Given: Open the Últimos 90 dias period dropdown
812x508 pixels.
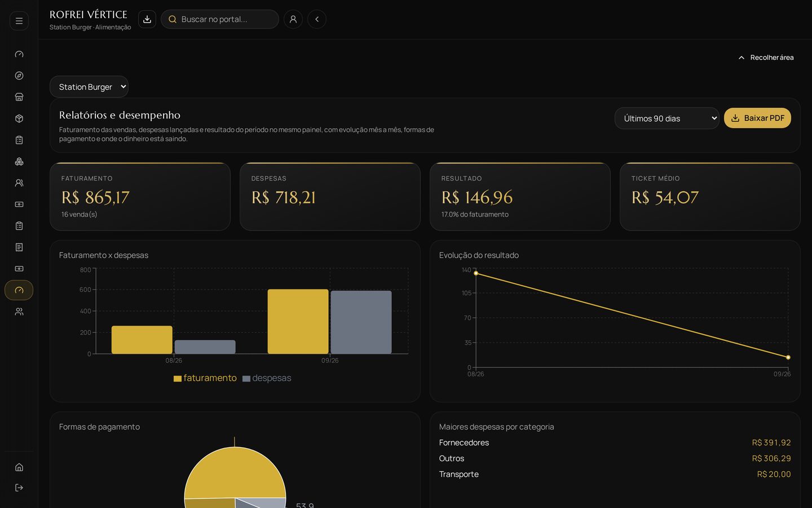Looking at the screenshot, I should pyautogui.click(x=667, y=119).
